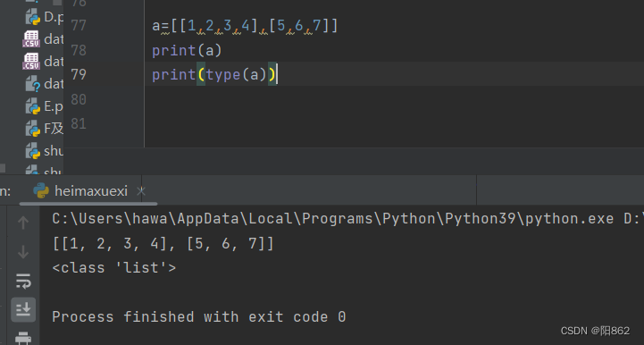Click the up stack trace arrow icon
The height and width of the screenshot is (345, 644).
23,223
